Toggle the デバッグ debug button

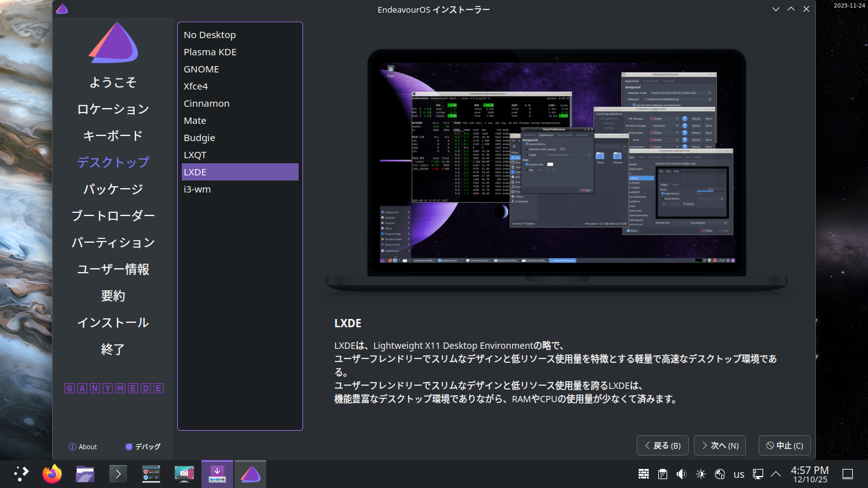pos(143,447)
